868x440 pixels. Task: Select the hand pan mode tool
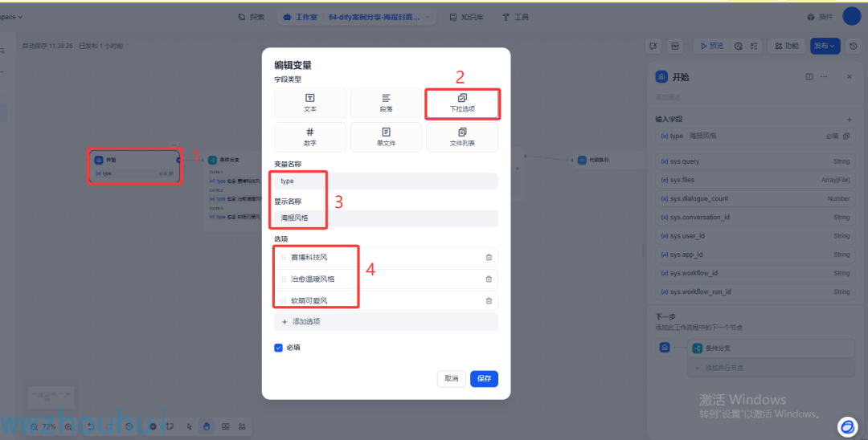point(206,426)
